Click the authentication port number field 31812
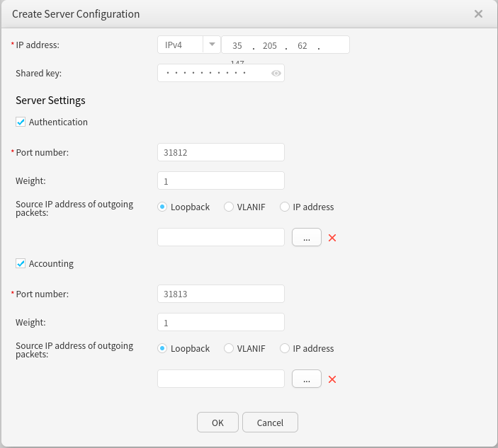 point(220,152)
